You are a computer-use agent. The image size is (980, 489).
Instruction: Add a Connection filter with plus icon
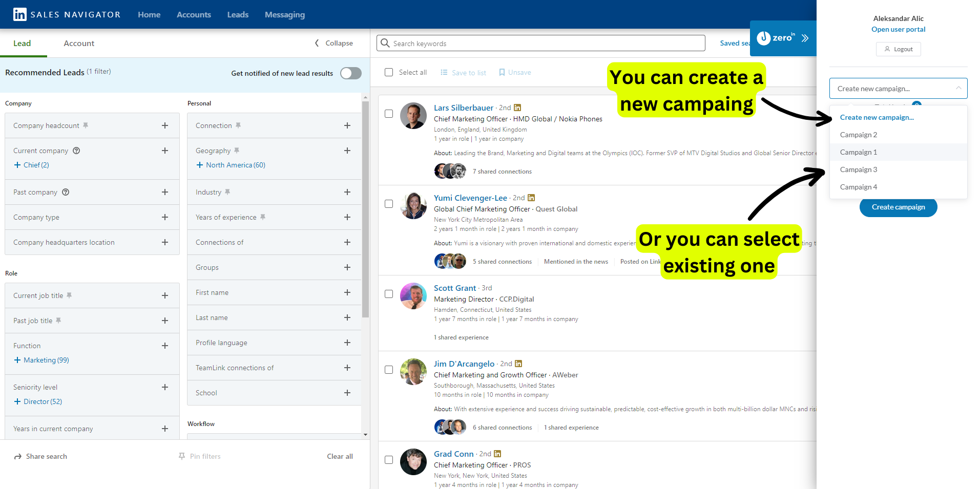347,125
